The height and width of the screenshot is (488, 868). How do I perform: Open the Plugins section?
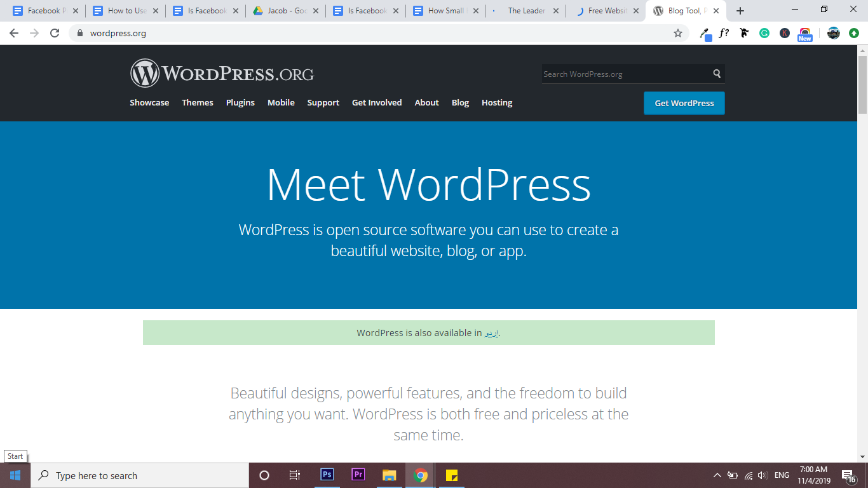click(240, 102)
